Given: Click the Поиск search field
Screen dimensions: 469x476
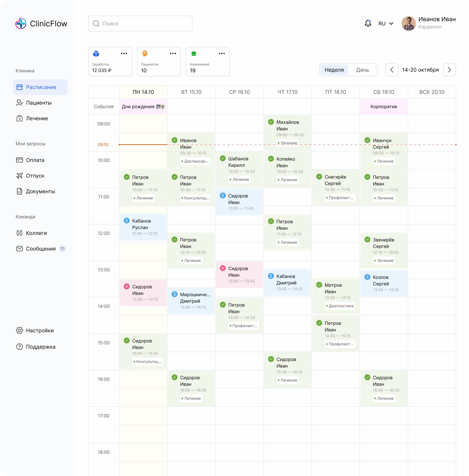Looking at the screenshot, I should pos(140,23).
